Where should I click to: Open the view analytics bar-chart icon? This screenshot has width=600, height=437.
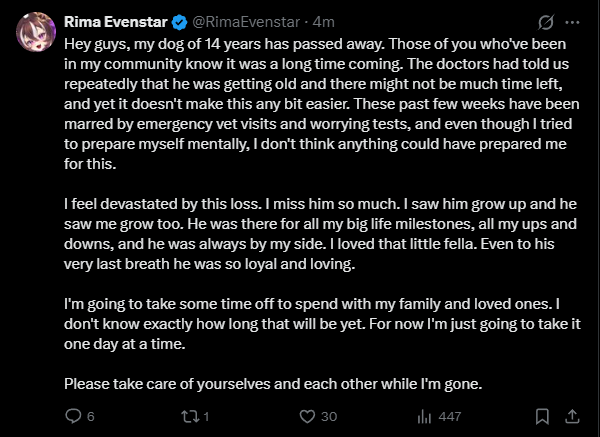pyautogui.click(x=424, y=416)
